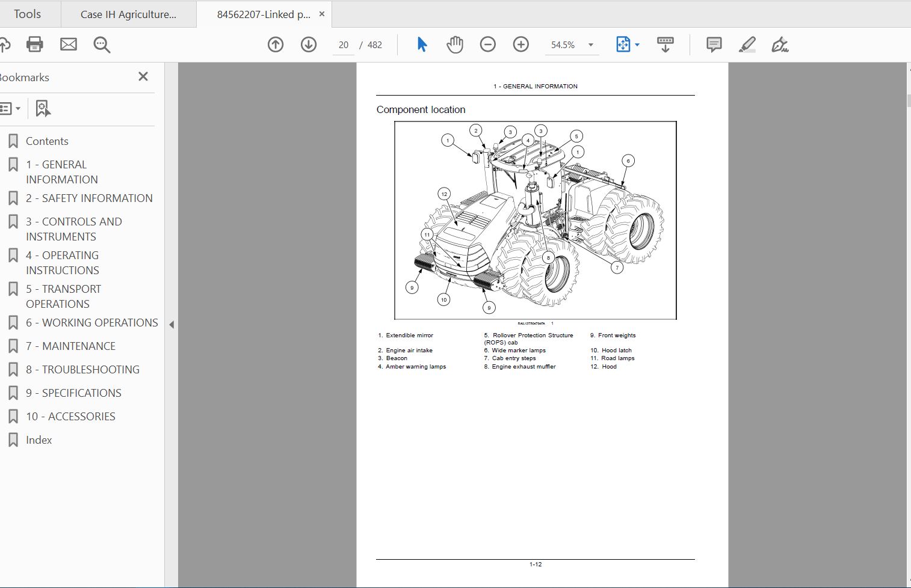
Task: Go to next page arrow
Action: pyautogui.click(x=309, y=44)
